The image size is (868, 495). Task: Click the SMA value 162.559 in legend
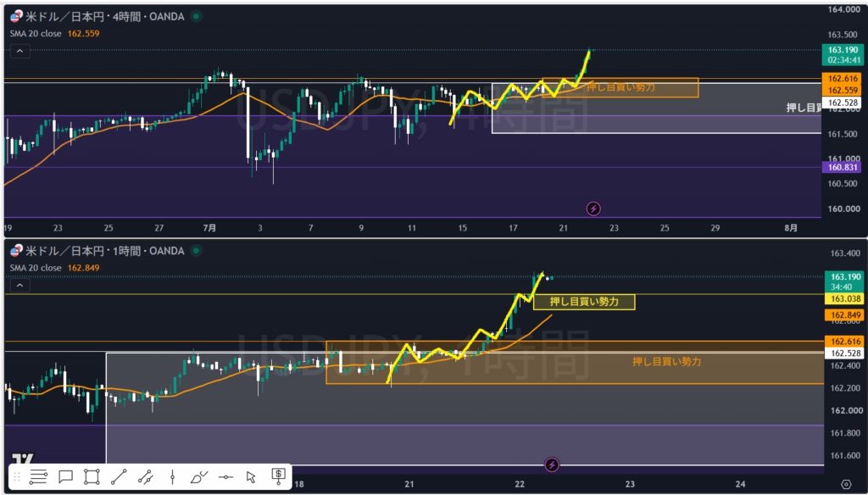pos(83,33)
